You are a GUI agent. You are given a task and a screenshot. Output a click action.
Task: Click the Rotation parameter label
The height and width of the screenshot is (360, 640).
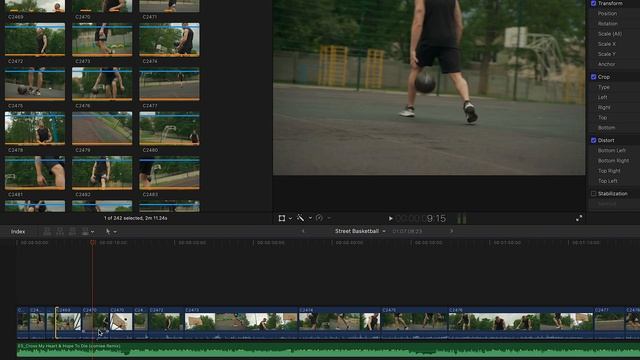(x=607, y=24)
